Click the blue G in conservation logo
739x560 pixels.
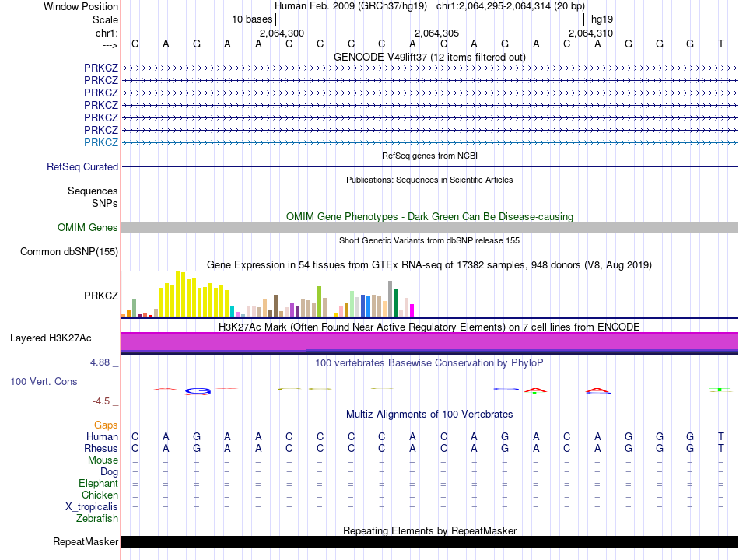click(198, 390)
